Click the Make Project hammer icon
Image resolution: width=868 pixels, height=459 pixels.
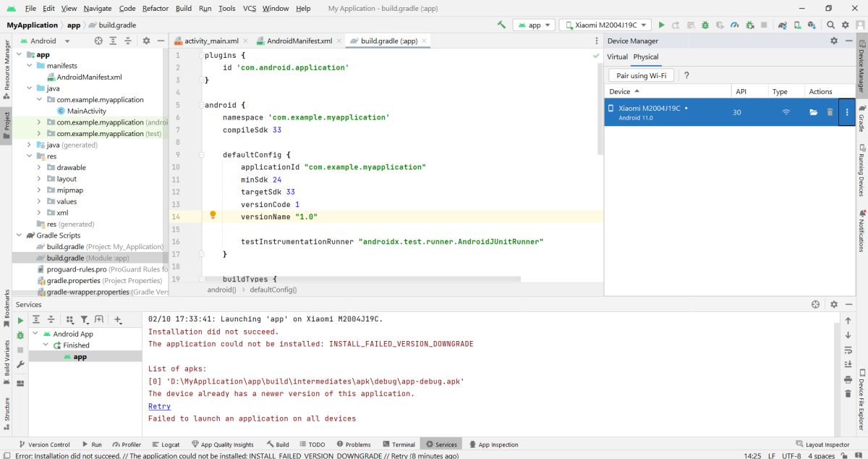501,25
